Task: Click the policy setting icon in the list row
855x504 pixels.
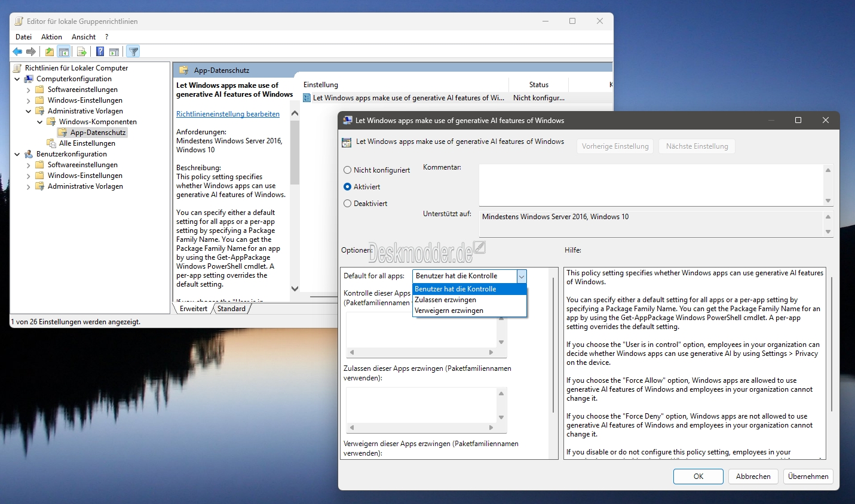Action: (307, 98)
